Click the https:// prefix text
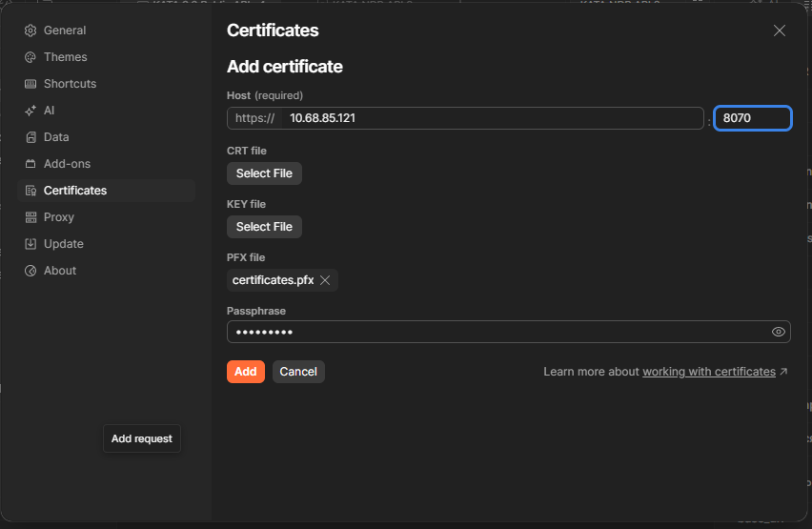Viewport: 812px width, 529px height. pyautogui.click(x=254, y=118)
